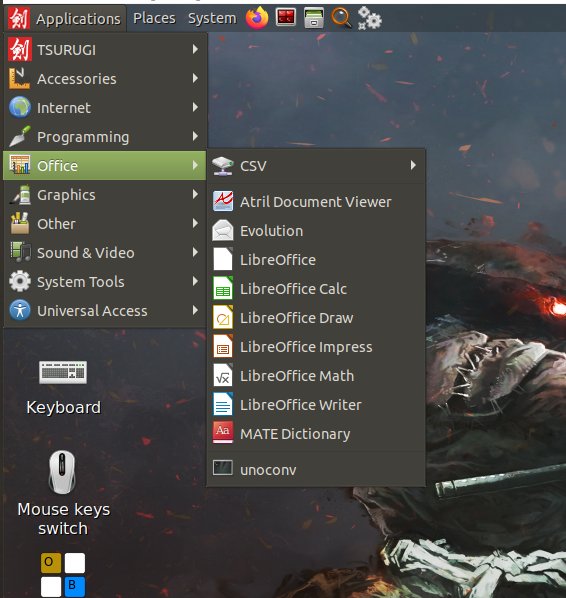Select Universal Access category label

point(92,311)
